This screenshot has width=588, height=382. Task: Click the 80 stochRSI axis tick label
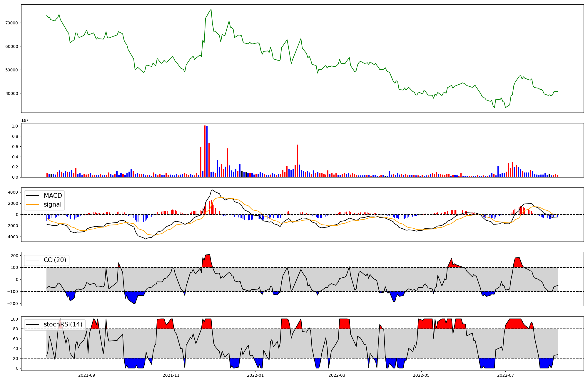15,329
